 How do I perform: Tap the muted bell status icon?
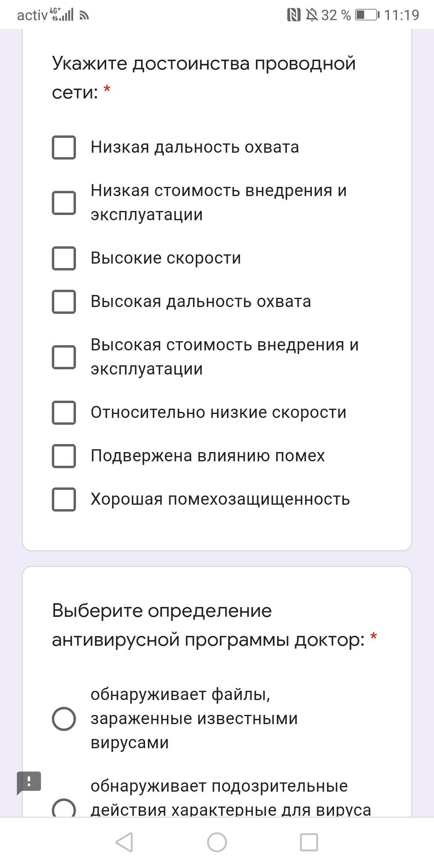[x=311, y=15]
